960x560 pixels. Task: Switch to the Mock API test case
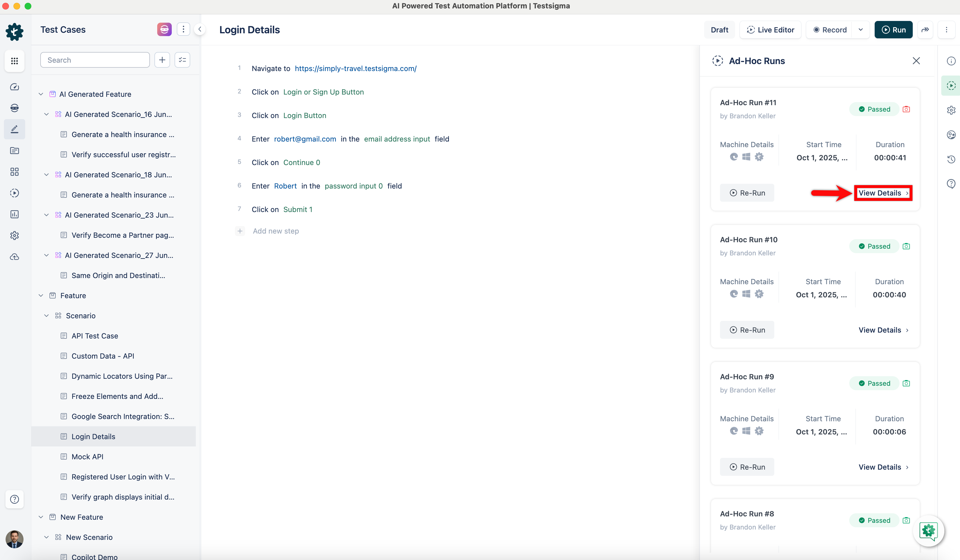87,457
